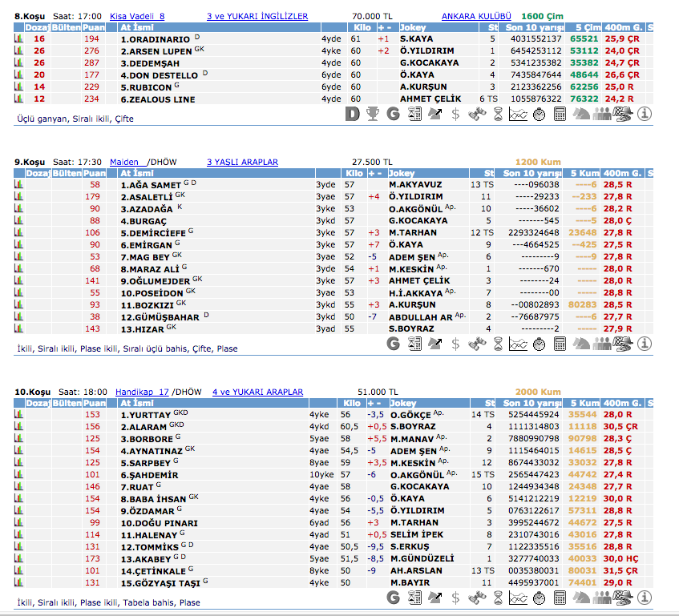Image resolution: width=679 pixels, height=616 pixels.
Task: Select horse name 5.DEMİRCİEFE in race 9
Action: click(x=152, y=232)
